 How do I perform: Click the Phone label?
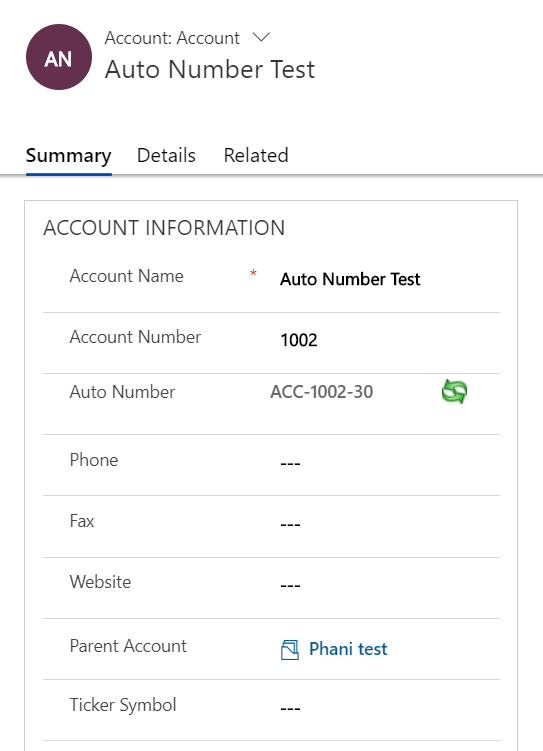point(94,460)
